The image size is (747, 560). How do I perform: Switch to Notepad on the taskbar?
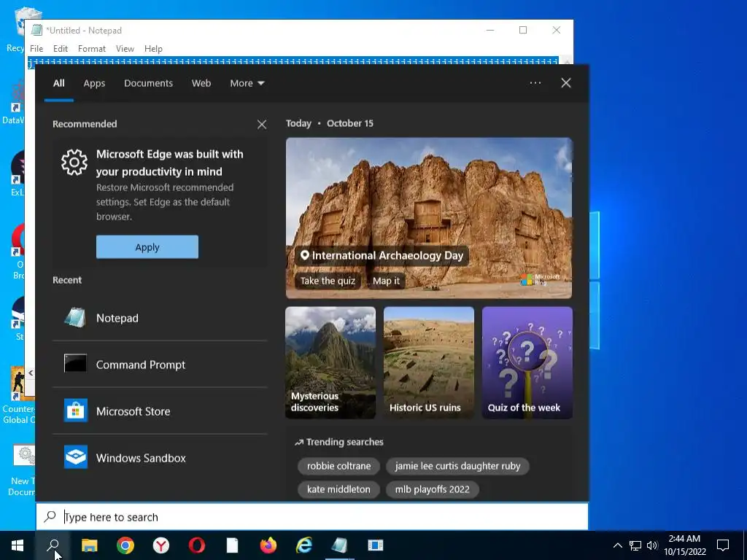[340, 545]
